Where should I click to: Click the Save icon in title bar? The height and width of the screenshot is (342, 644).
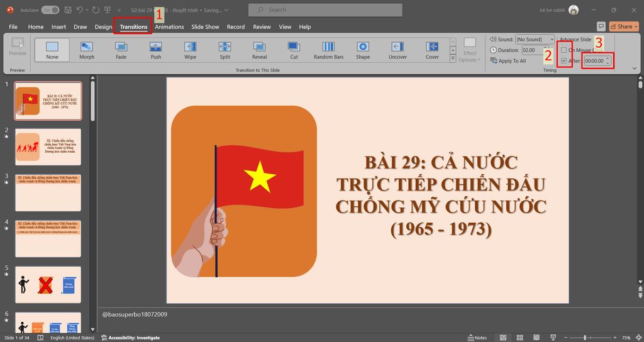(x=69, y=10)
